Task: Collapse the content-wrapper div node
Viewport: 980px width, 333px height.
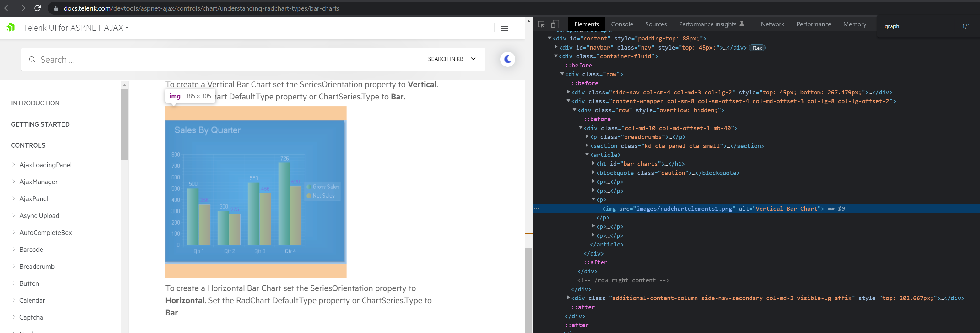Action: tap(568, 101)
